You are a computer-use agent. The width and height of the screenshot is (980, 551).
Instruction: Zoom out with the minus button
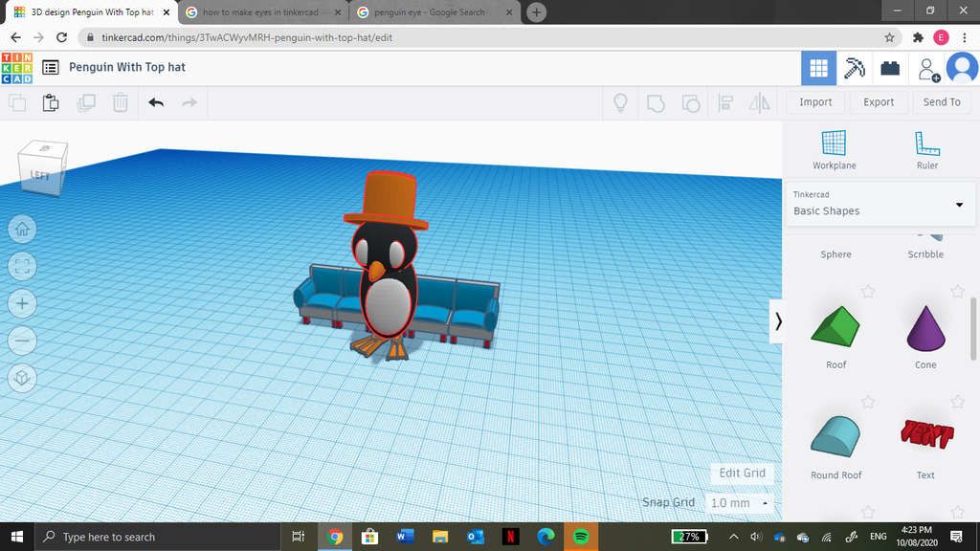click(x=22, y=342)
